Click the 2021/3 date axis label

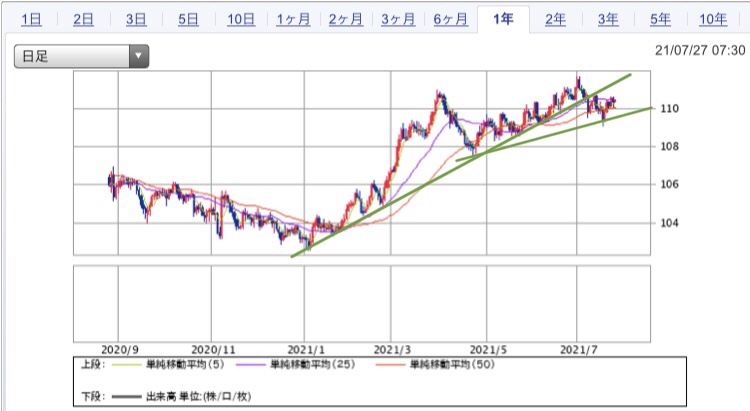coord(392,350)
